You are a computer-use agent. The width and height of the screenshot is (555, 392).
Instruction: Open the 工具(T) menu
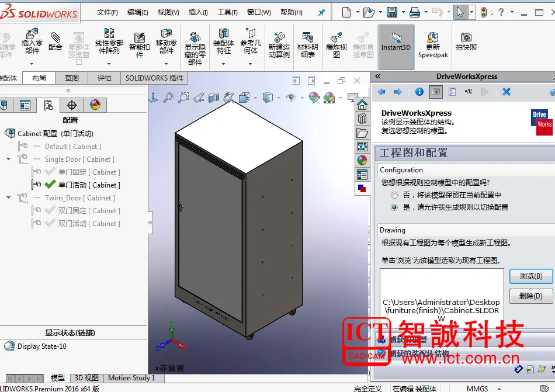pos(227,12)
